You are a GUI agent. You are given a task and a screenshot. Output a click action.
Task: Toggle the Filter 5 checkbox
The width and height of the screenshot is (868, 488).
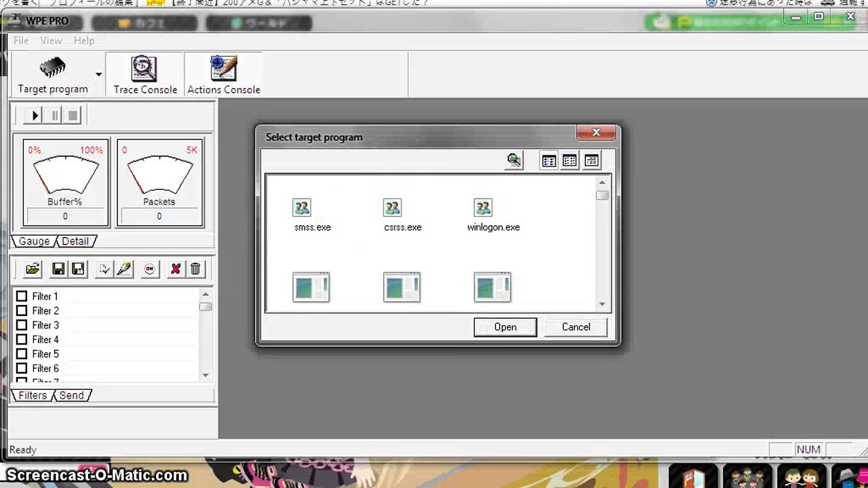tap(22, 354)
